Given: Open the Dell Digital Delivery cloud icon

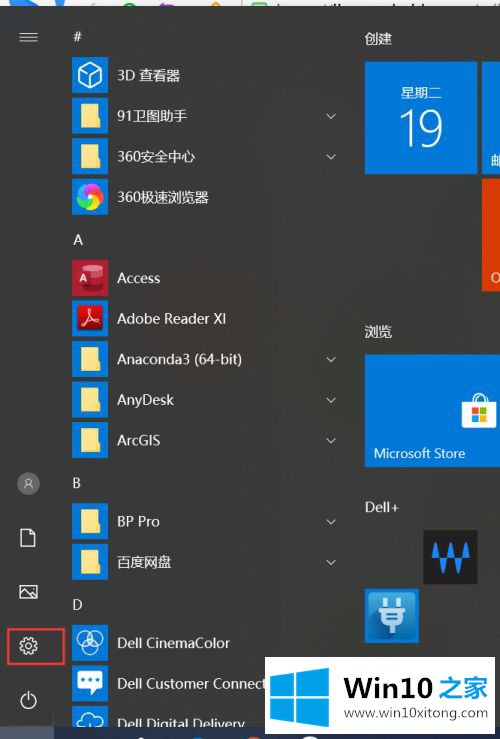Looking at the screenshot, I should (x=90, y=716).
